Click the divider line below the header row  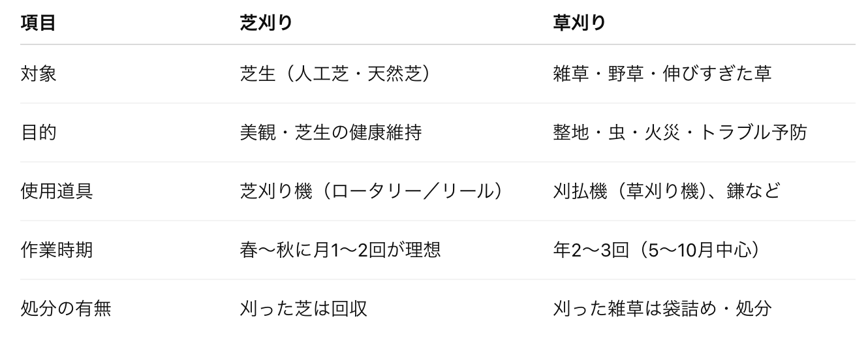point(438,44)
